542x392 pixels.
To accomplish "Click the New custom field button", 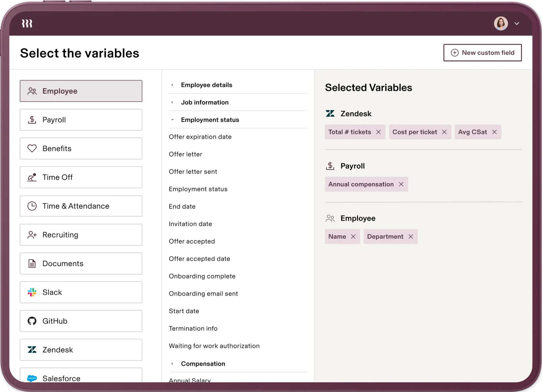I will pyautogui.click(x=482, y=52).
